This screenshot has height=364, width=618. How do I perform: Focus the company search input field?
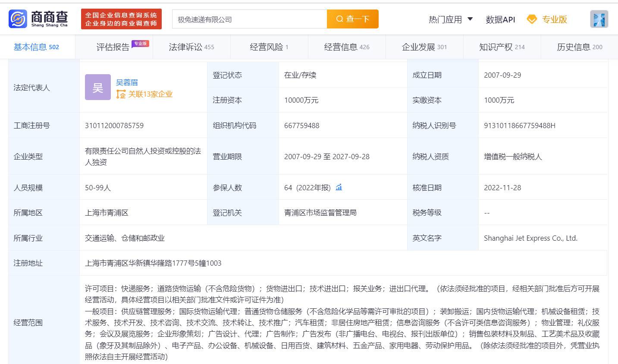[x=249, y=19]
